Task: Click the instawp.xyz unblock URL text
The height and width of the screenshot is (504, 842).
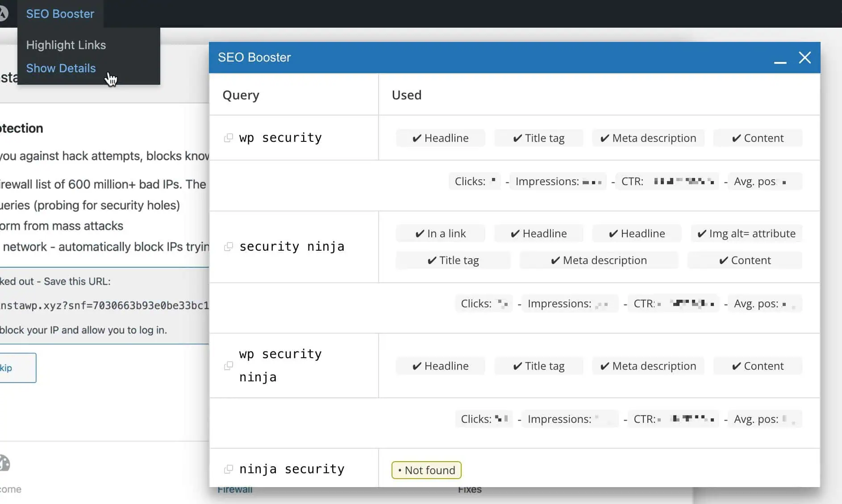Action: (104, 306)
